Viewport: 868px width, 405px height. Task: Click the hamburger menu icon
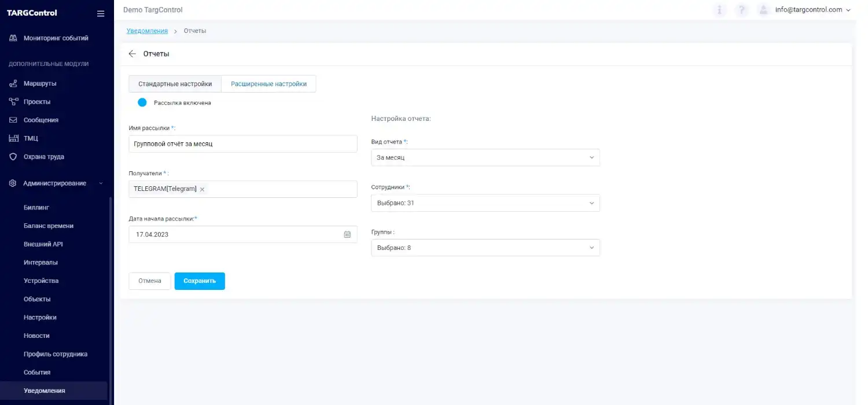[100, 13]
